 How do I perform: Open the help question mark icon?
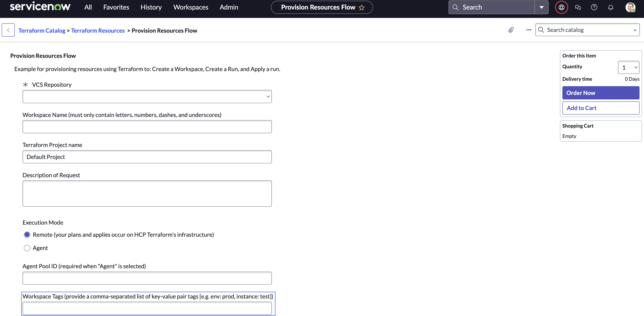coord(594,7)
